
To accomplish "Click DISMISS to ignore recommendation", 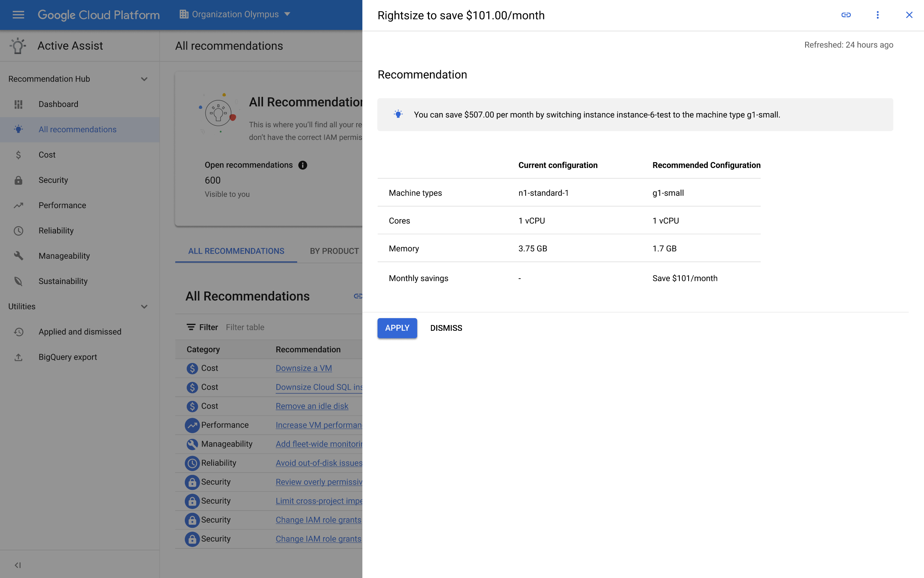I will point(446,328).
